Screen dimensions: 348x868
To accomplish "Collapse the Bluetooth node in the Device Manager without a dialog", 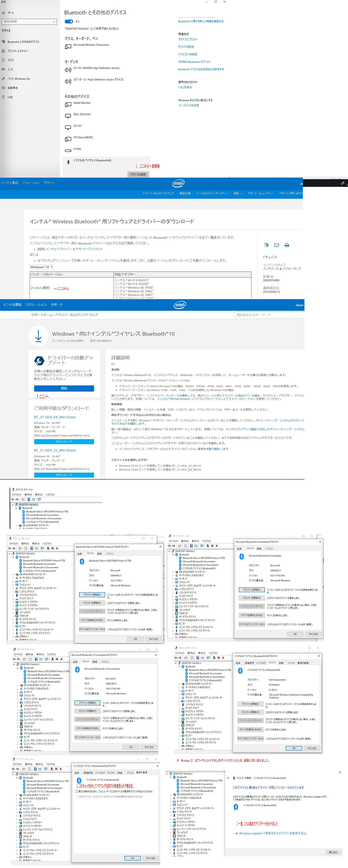I will pyautogui.click(x=16, y=508).
